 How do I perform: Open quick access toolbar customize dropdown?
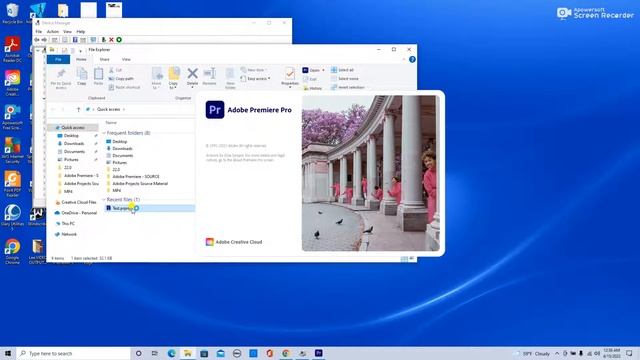pyautogui.click(x=80, y=50)
